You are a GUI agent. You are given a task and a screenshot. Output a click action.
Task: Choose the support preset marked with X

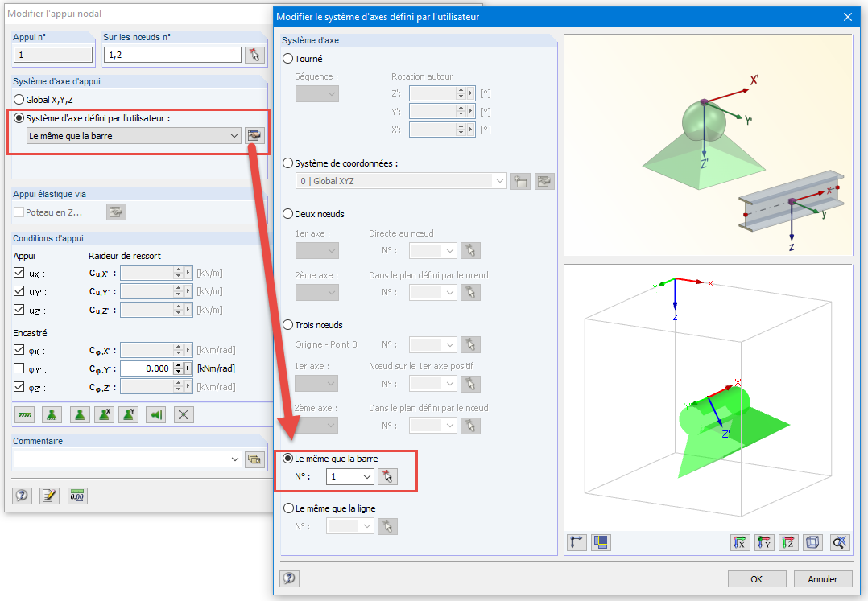[x=104, y=414]
